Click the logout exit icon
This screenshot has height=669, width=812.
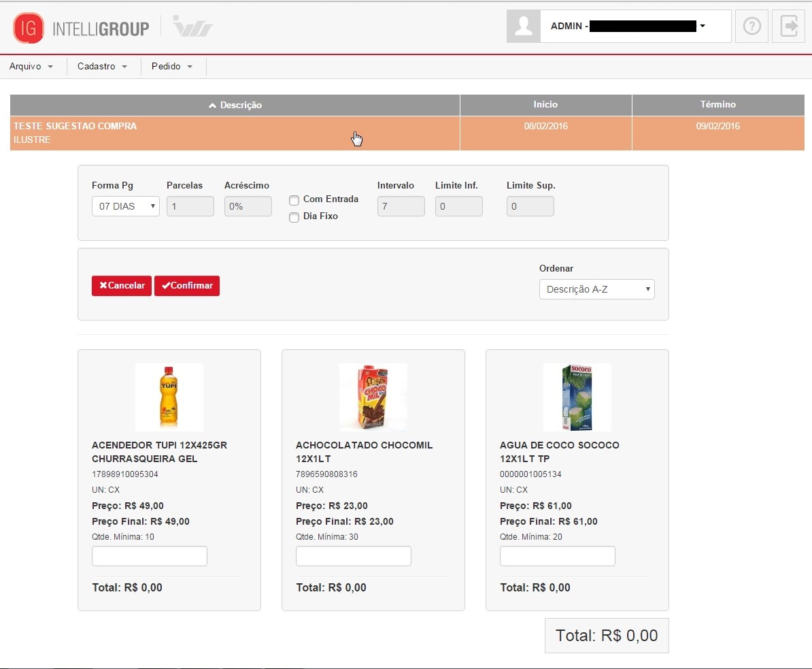point(789,26)
